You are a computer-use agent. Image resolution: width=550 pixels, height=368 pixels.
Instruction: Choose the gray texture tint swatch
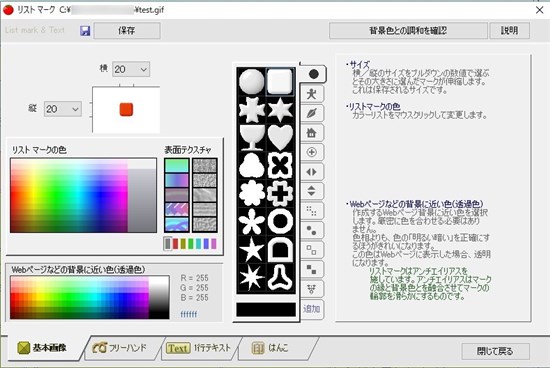168,244
